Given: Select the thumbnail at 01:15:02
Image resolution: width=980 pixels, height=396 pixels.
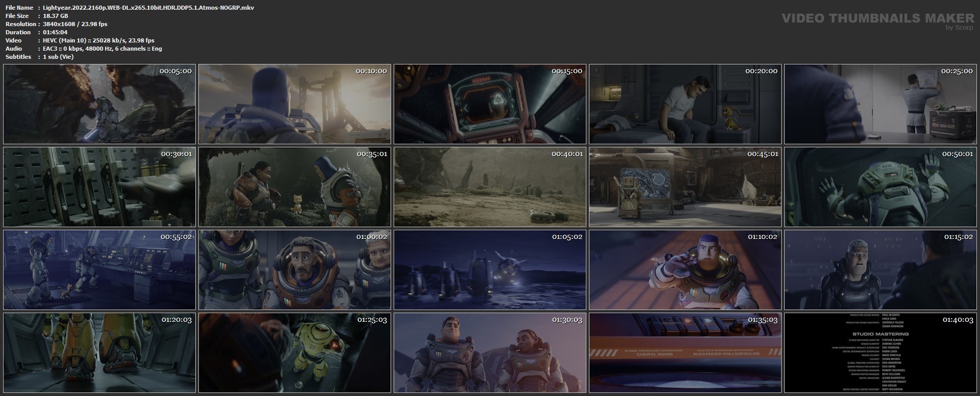Looking at the screenshot, I should 880,270.
